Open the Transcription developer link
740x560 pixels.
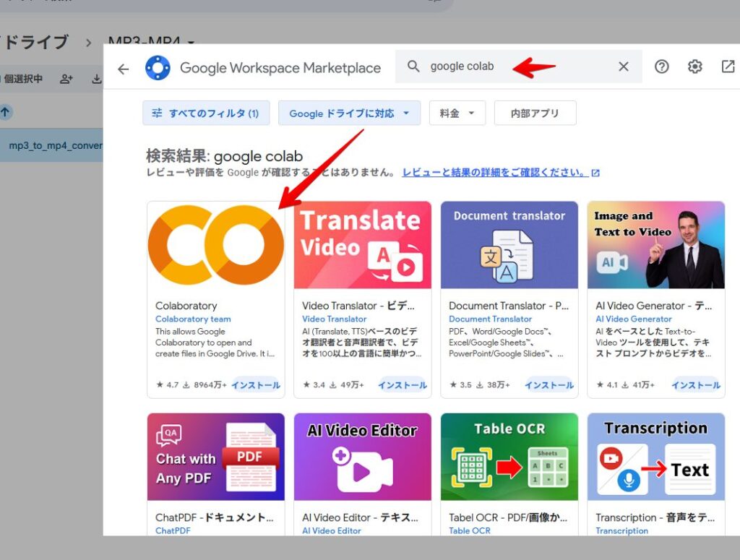(x=621, y=531)
